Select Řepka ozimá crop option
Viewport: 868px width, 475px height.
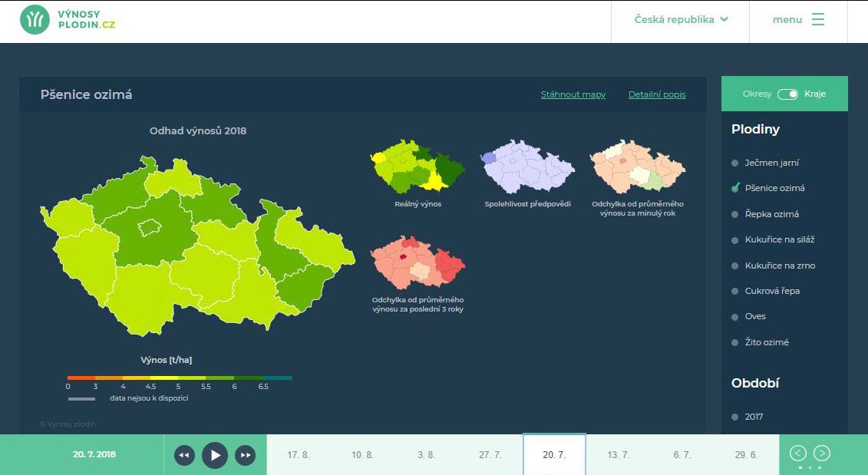pos(771,214)
